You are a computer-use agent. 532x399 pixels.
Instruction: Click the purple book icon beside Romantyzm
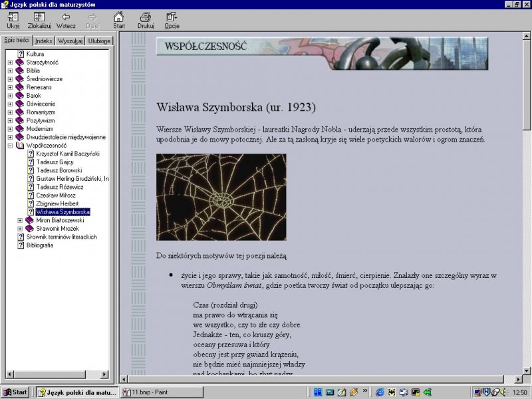point(20,112)
